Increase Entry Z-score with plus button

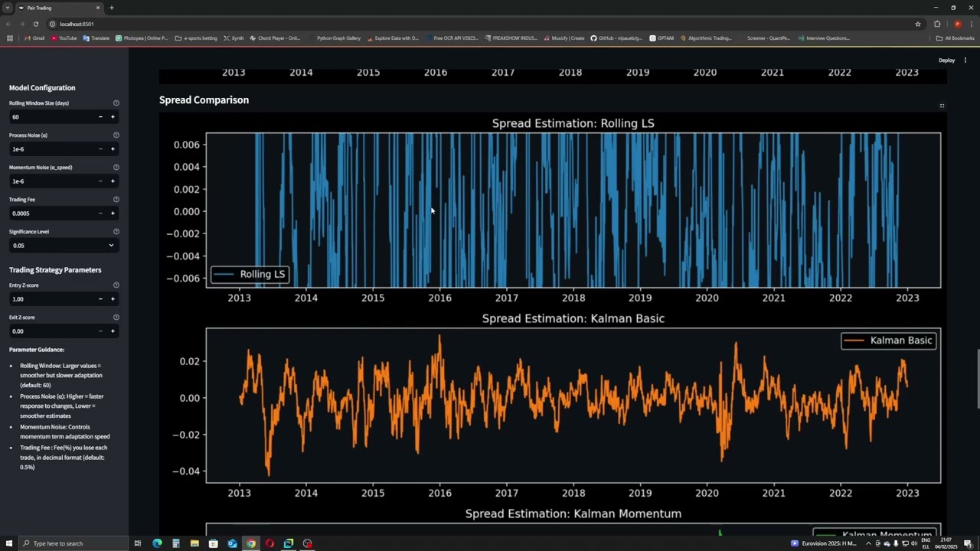coord(113,299)
